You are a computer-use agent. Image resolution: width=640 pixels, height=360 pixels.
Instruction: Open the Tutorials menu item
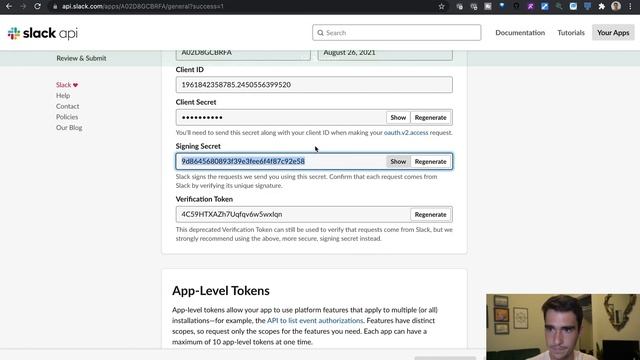tap(571, 33)
